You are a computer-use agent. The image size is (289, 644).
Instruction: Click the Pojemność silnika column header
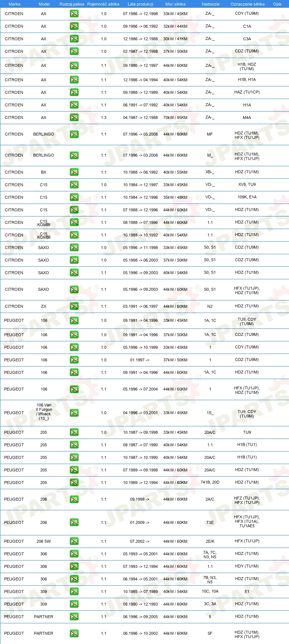click(x=103, y=4)
